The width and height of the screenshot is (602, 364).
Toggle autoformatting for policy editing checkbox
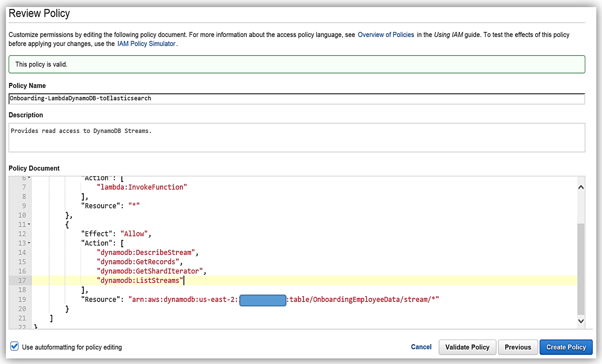(x=14, y=347)
